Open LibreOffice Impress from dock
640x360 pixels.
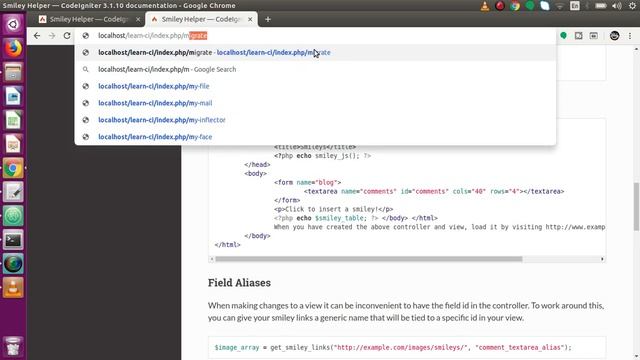13,144
